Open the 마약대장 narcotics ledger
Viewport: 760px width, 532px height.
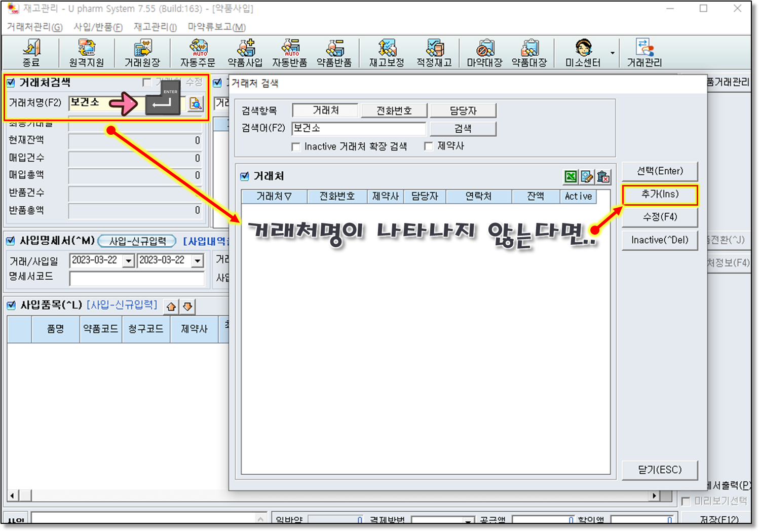point(484,53)
